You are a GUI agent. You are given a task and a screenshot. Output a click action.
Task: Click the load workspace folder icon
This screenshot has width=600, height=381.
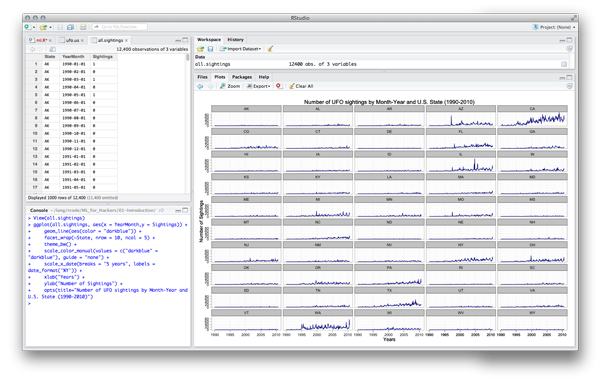point(200,49)
